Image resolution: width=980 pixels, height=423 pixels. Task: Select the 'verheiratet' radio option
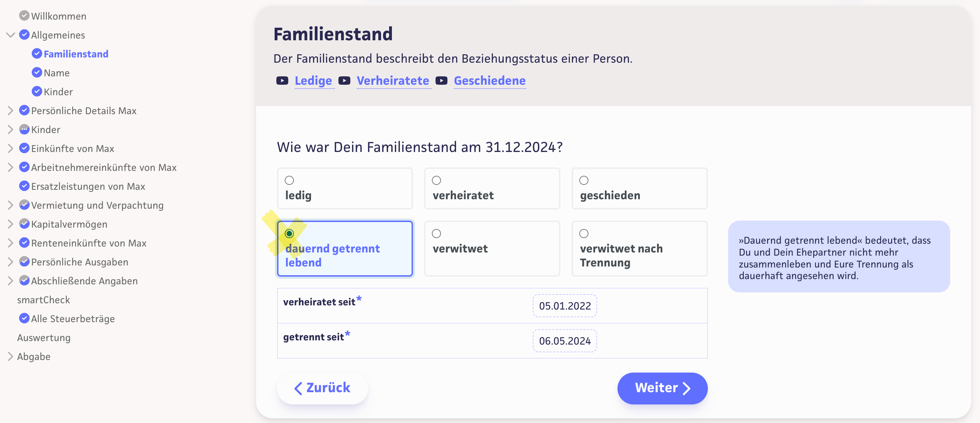pos(436,180)
